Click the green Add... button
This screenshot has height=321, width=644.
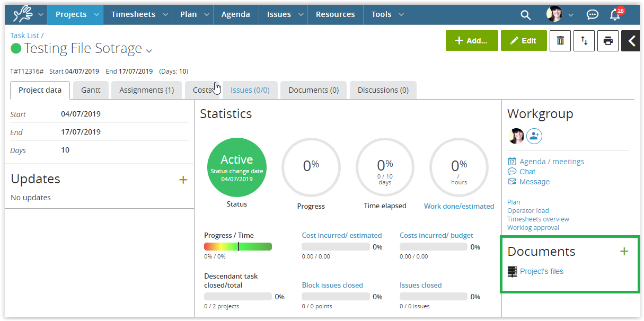(x=472, y=41)
